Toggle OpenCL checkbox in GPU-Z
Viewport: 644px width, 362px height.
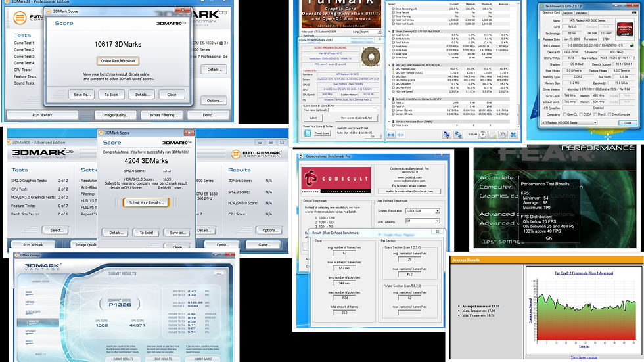point(565,114)
